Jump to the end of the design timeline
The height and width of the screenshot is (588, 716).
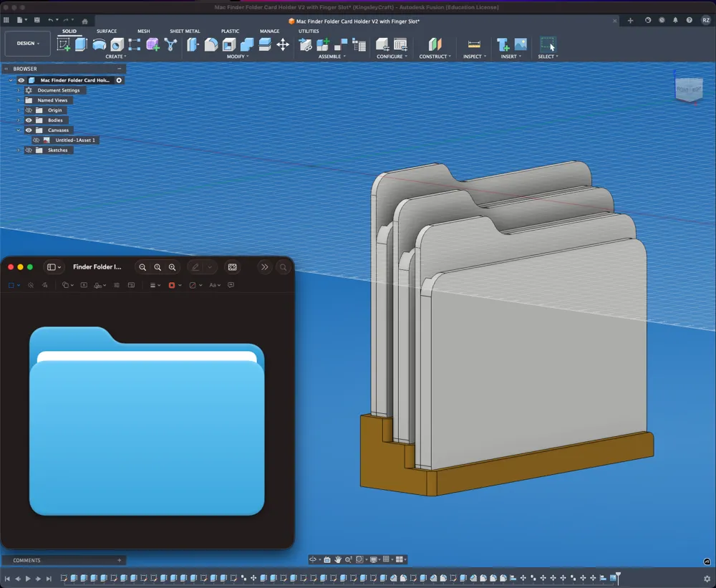47,578
